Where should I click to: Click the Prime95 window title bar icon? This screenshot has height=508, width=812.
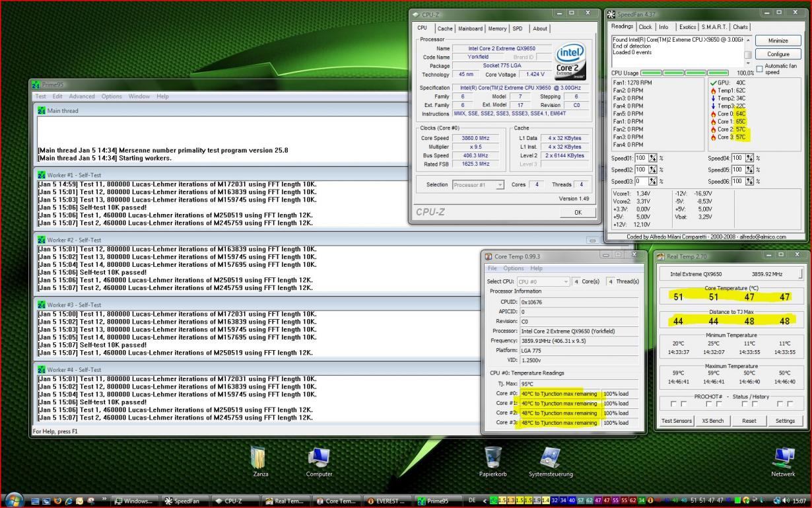[x=36, y=85]
